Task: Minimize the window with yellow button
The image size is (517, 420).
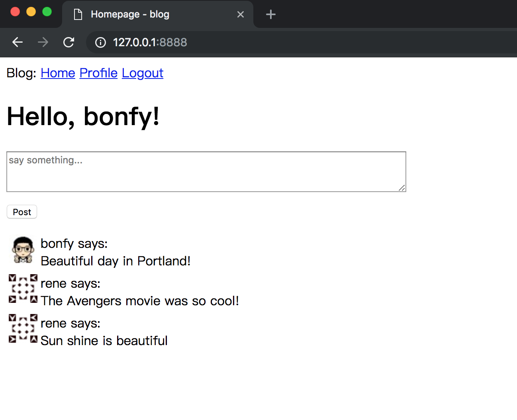Action: click(x=31, y=12)
